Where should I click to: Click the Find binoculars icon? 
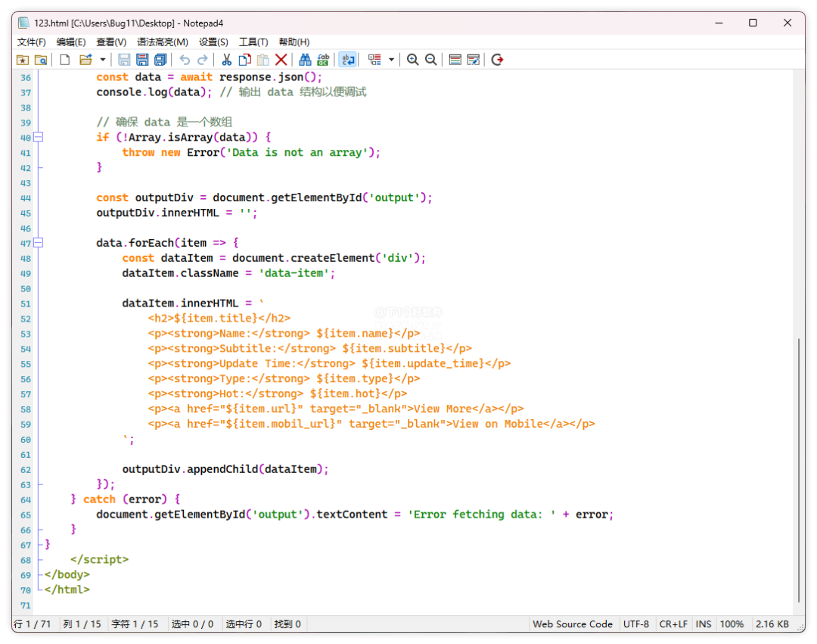tap(305, 60)
